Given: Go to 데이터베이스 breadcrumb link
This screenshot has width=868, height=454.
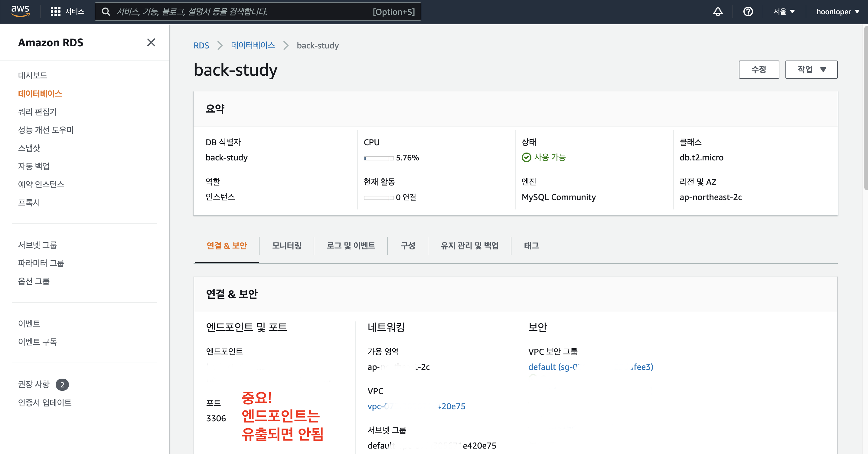Looking at the screenshot, I should click(253, 45).
